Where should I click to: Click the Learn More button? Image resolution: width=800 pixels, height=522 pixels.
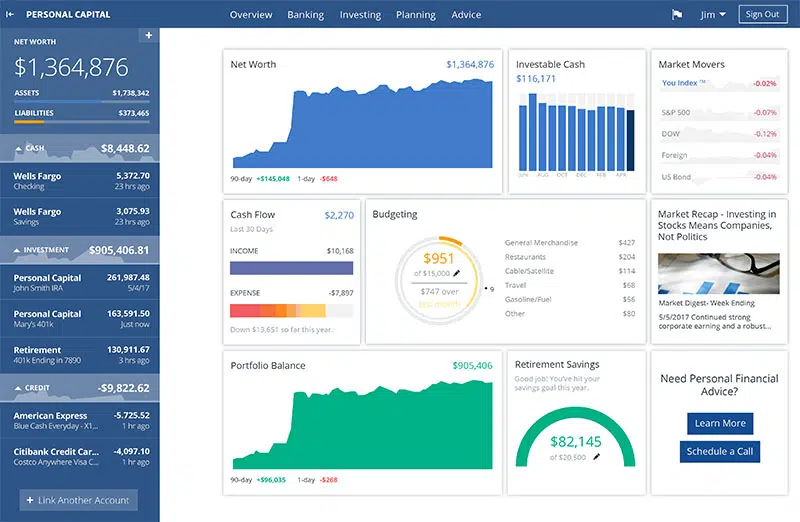pos(719,423)
